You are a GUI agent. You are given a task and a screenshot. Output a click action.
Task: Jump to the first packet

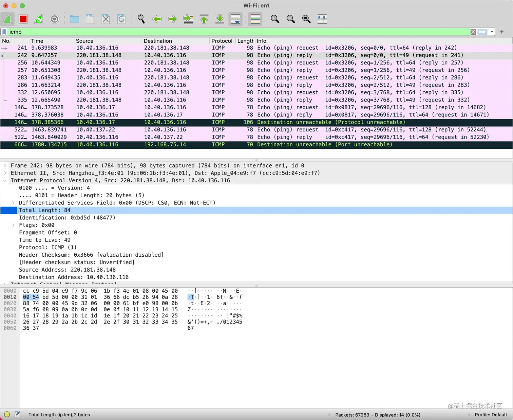point(204,19)
